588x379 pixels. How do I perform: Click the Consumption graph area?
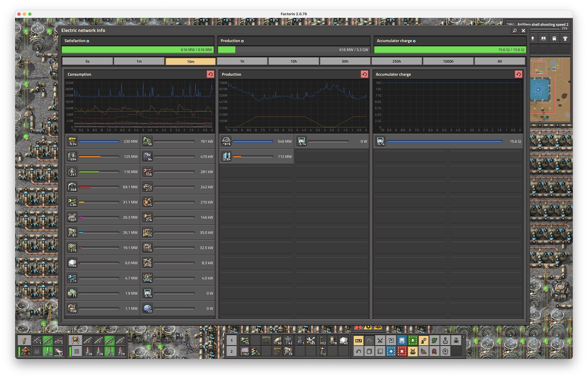click(x=140, y=106)
